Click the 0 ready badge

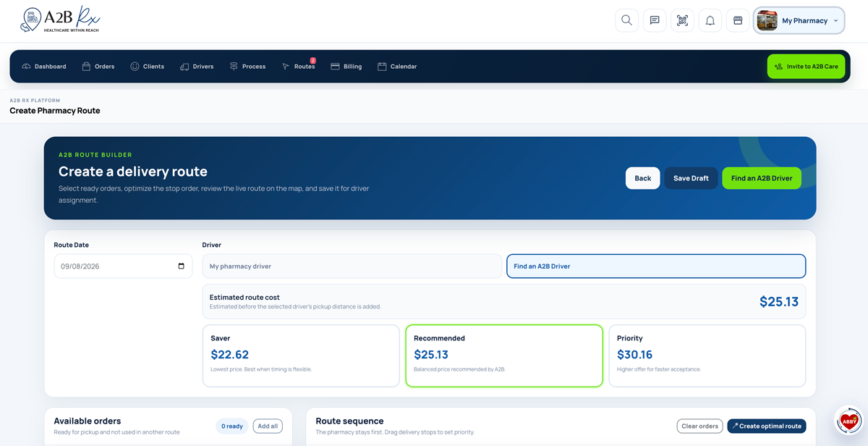pos(232,426)
